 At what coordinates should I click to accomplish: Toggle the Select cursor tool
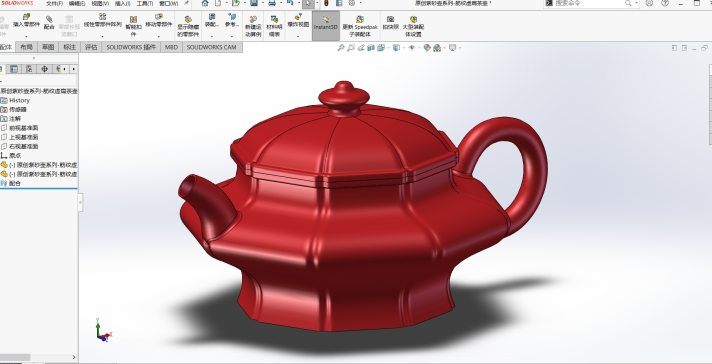pos(308,4)
